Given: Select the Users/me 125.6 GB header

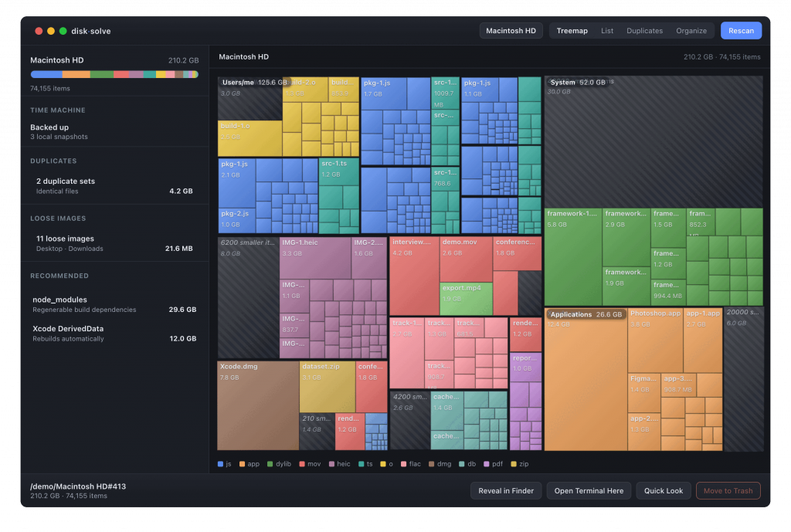Looking at the screenshot, I should pos(254,82).
